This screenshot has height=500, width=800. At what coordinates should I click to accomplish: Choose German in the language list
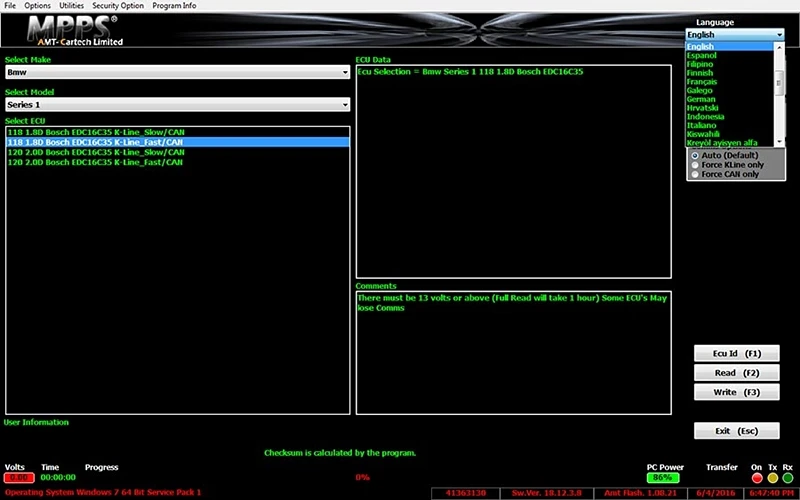[x=730, y=99]
